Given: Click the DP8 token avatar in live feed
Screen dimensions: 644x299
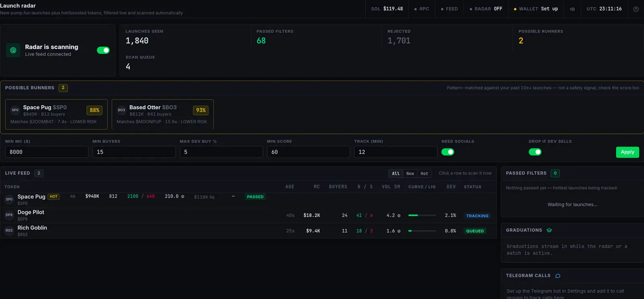Looking at the screenshot, I should (x=9, y=215).
